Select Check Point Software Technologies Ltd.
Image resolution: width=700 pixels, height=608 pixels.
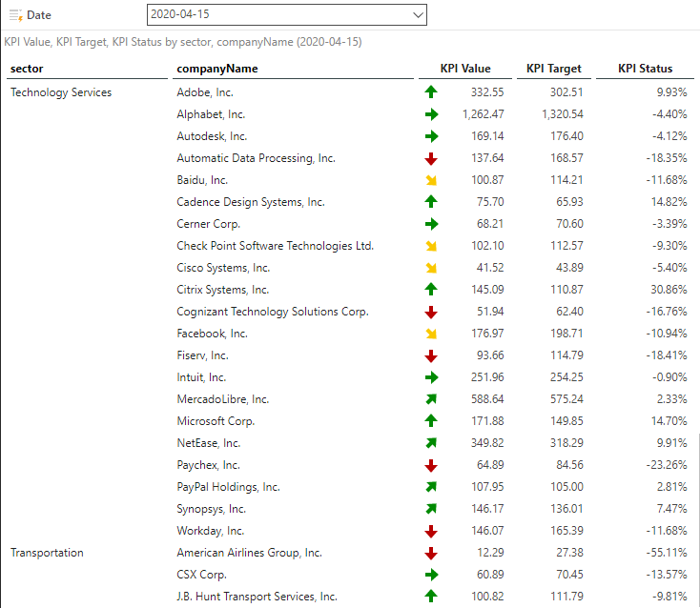pyautogui.click(x=275, y=246)
